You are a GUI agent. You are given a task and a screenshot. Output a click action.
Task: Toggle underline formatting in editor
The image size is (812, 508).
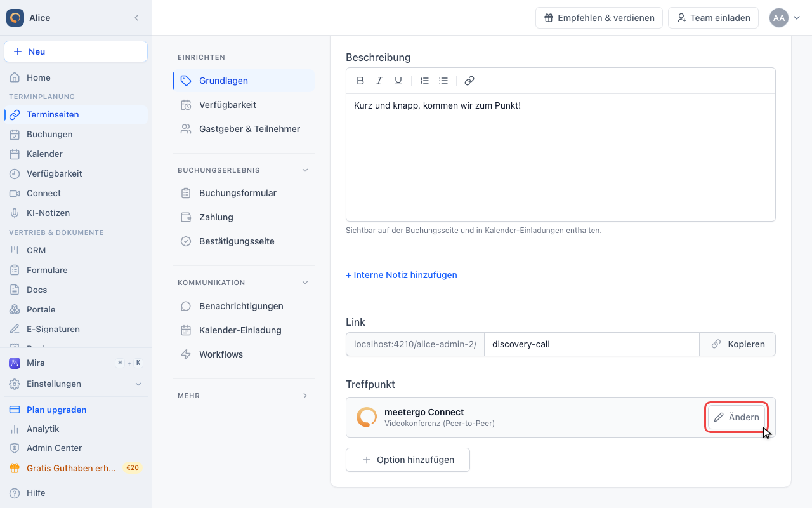click(398, 81)
